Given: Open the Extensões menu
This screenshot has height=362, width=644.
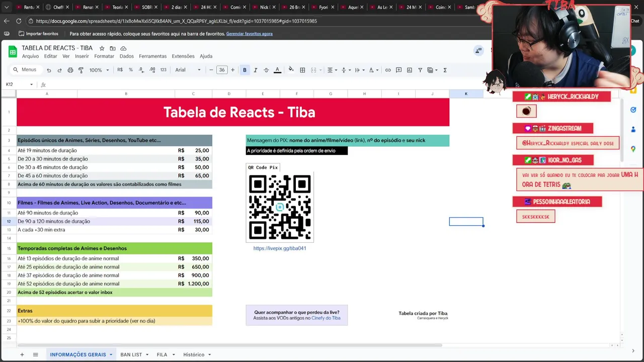Looking at the screenshot, I should 183,56.
